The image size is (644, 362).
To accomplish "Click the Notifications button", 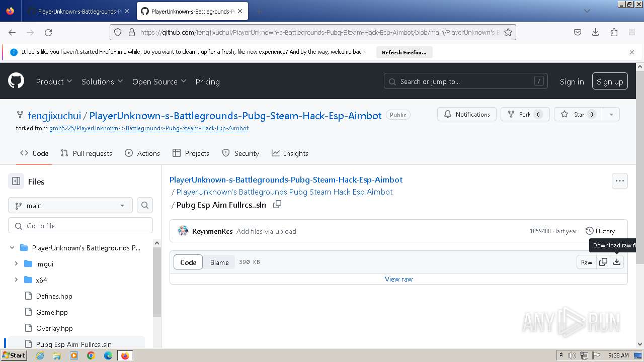I will click(x=467, y=114).
